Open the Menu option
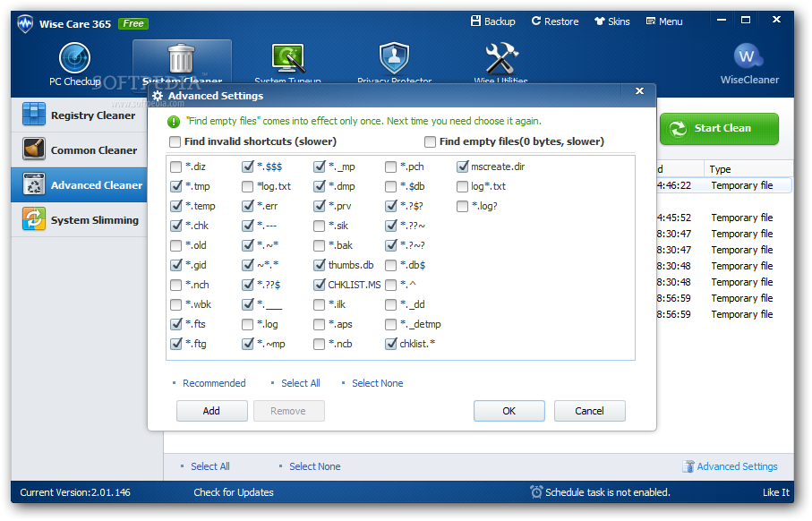Image resolution: width=812 pixels, height=521 pixels. point(664,21)
